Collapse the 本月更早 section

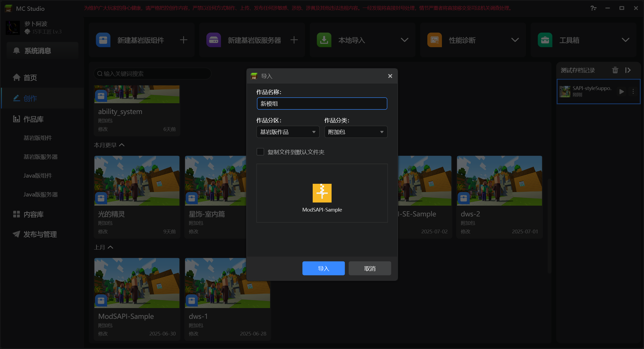tap(122, 145)
